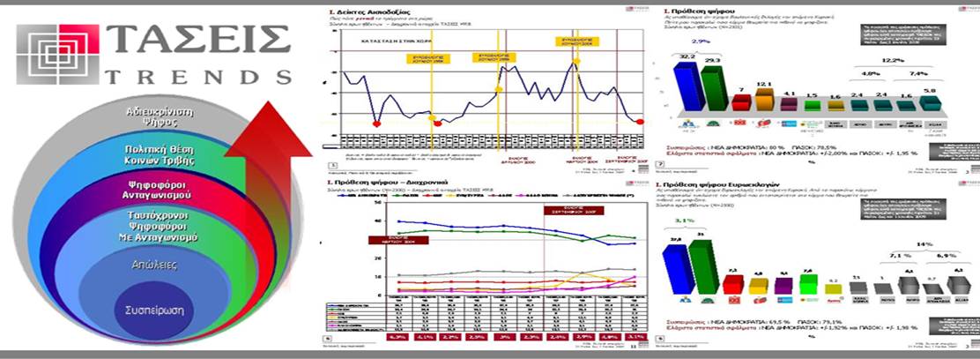Select the Ταυτόχρονοι Ψηφοφόροι Με Ανταγωνισμό layer

159,226
